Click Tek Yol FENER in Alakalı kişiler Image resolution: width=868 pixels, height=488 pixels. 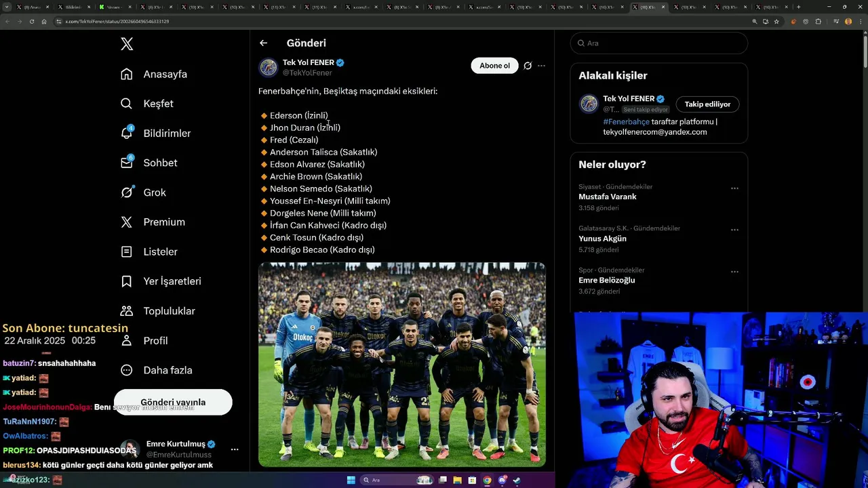[x=629, y=98]
